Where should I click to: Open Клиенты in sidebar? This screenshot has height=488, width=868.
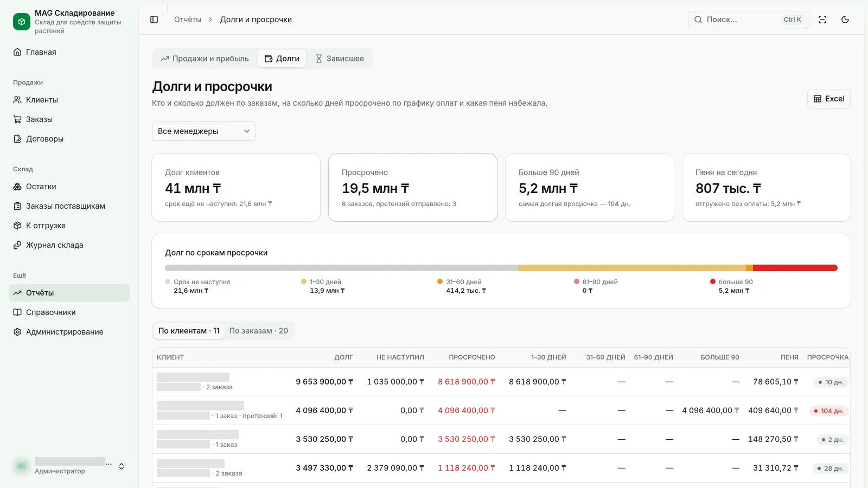pyautogui.click(x=69, y=100)
